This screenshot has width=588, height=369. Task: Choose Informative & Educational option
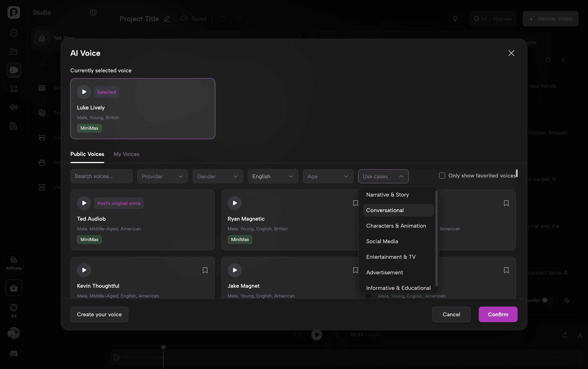(x=398, y=288)
